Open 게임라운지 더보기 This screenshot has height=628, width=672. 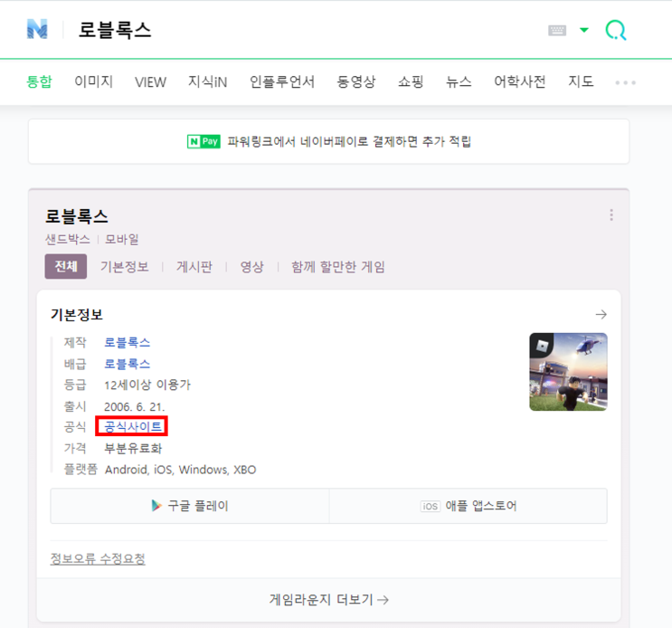click(x=328, y=599)
